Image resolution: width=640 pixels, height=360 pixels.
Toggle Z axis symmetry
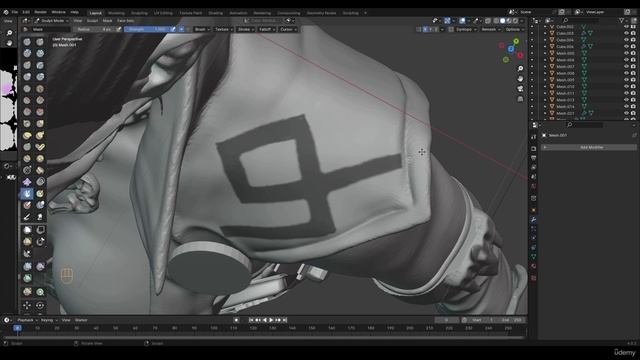coord(436,29)
